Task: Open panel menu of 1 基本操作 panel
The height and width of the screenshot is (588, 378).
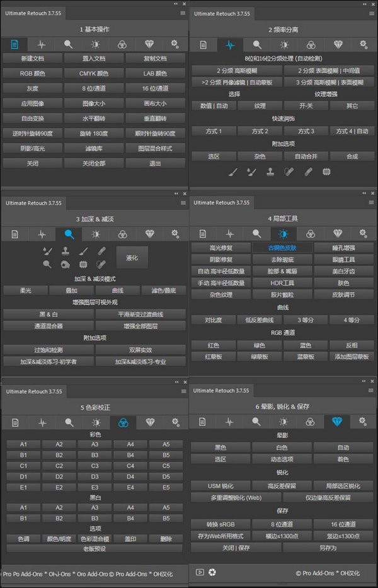Action: (x=183, y=13)
